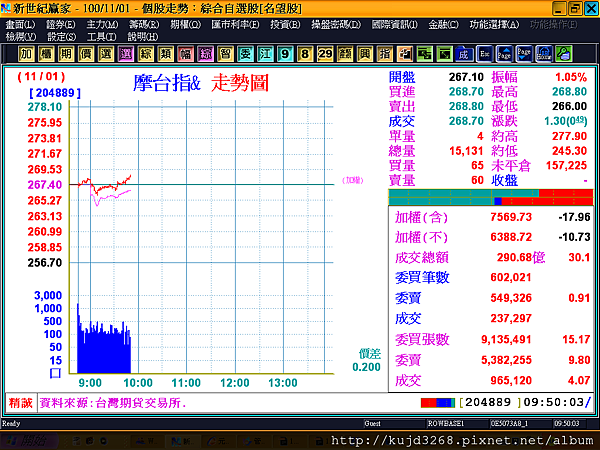Click the yellow 綜 toolbar icon
Viewport: 600px width, 450px height.
click(x=145, y=54)
